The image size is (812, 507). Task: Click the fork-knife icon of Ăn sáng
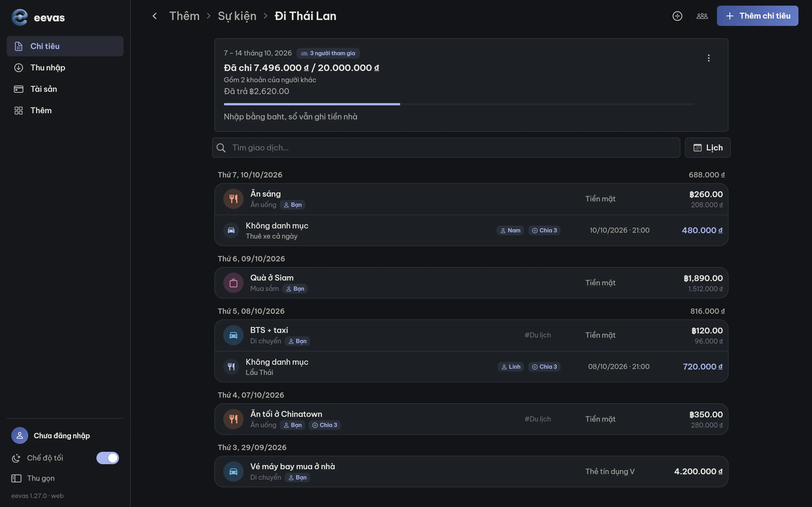pyautogui.click(x=233, y=199)
